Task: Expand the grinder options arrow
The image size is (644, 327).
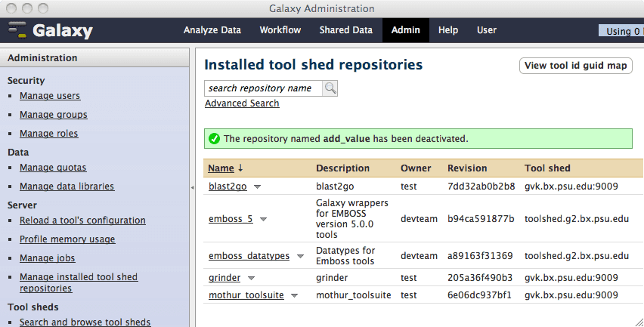Action: 251,278
